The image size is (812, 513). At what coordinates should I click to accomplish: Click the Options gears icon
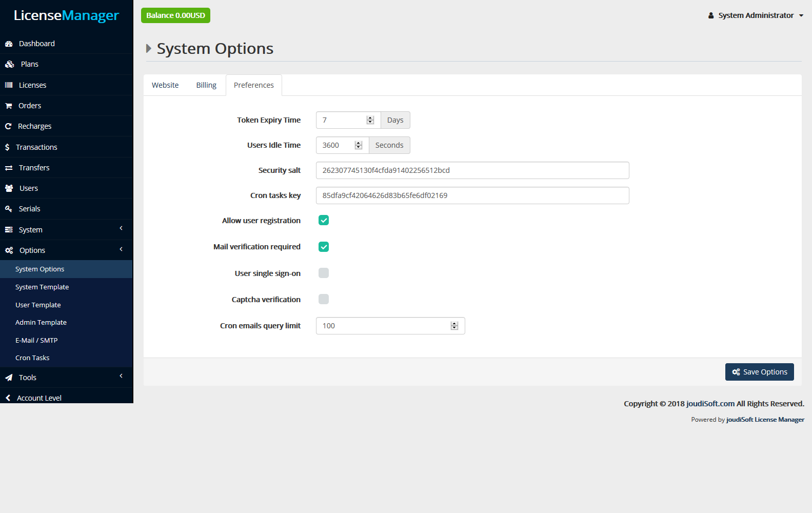pos(9,250)
